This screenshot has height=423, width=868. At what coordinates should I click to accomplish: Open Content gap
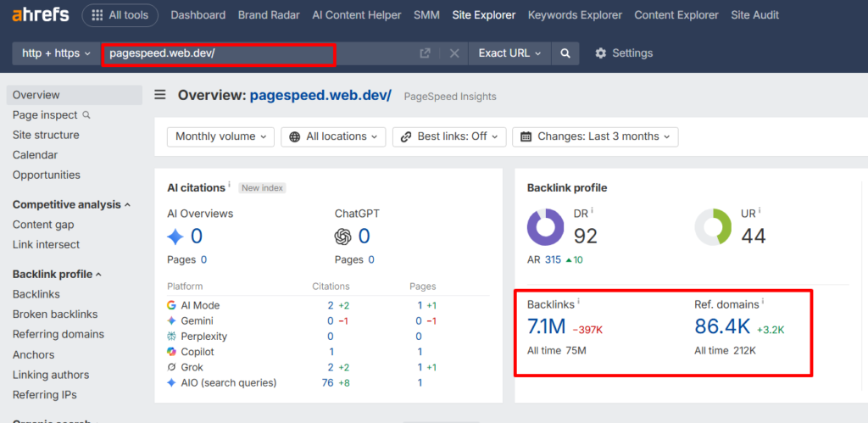tap(43, 225)
